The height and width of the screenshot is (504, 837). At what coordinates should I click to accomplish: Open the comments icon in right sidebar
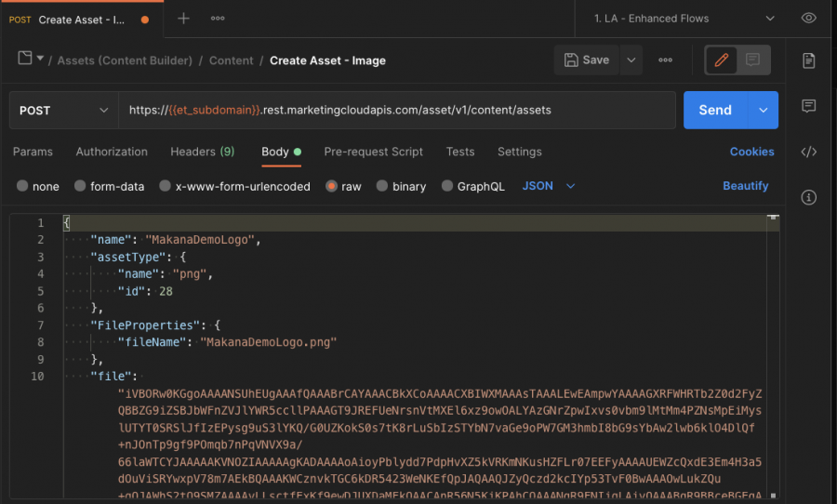click(809, 106)
